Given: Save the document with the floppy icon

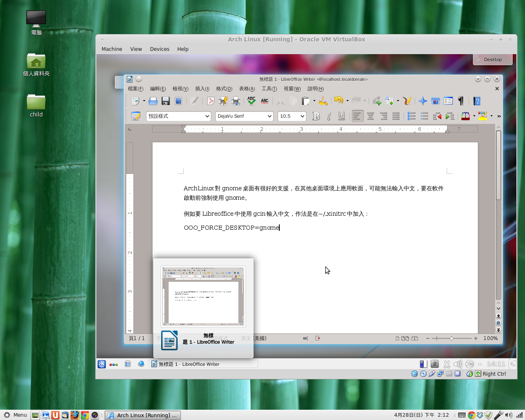Looking at the screenshot, I should tap(166, 101).
